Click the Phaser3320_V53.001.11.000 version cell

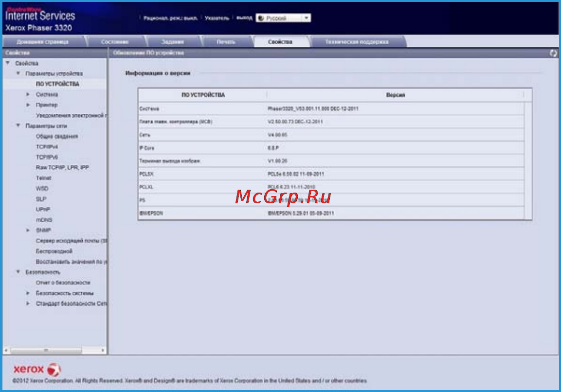coord(313,109)
